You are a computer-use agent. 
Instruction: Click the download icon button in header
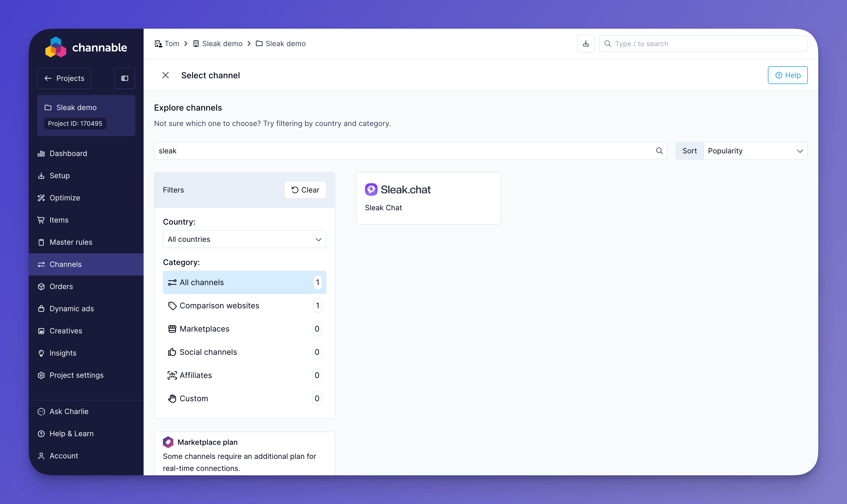(586, 44)
